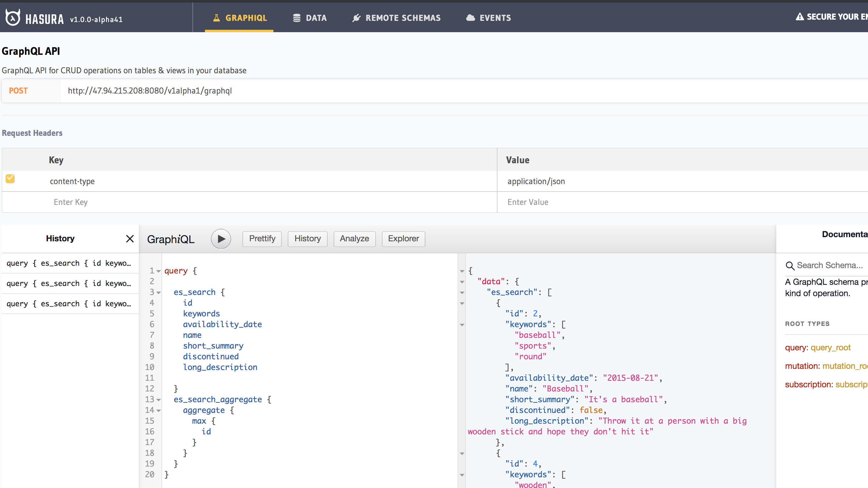The image size is (868, 488).
Task: Click the Hasura logo icon
Action: (13, 17)
